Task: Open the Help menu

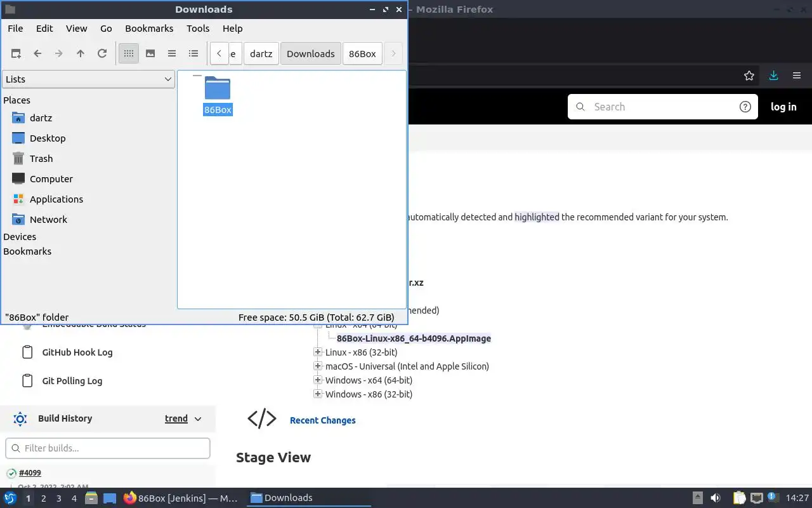Action: (x=233, y=28)
